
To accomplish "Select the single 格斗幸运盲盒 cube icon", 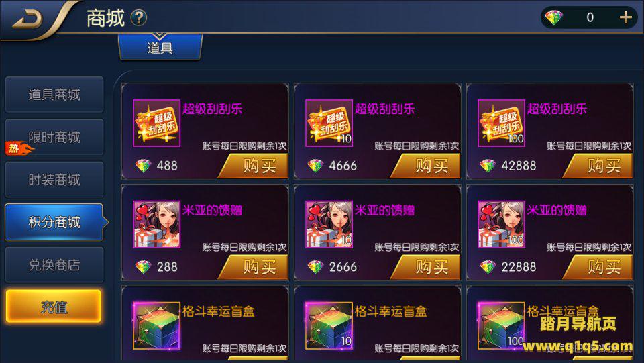I will (156, 325).
